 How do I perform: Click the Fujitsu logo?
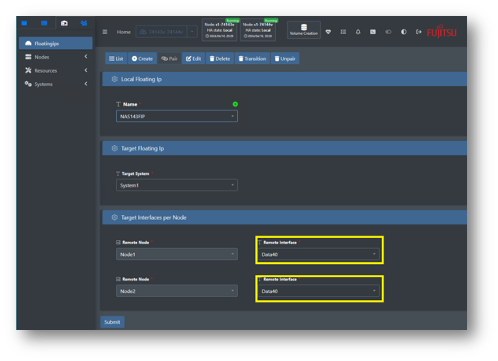[x=442, y=32]
